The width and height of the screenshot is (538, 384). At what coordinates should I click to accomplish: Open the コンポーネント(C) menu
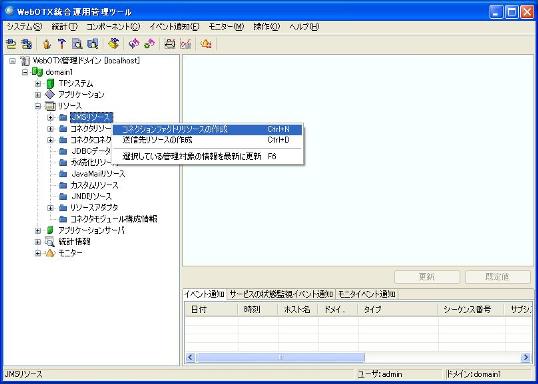(113, 27)
